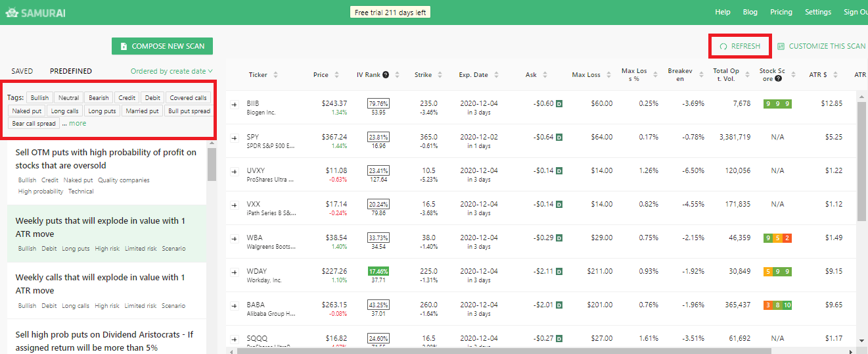
Task: Toggle the Married put tag filter
Action: point(143,111)
